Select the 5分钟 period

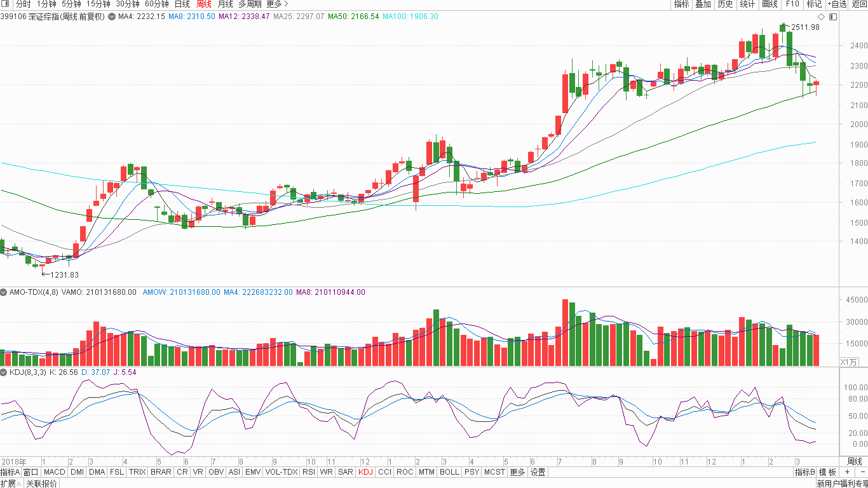click(x=72, y=4)
